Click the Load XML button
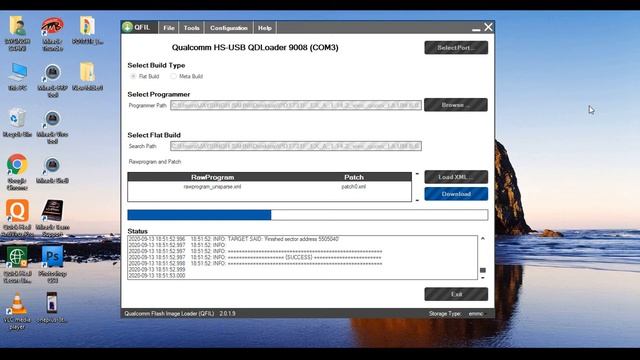This screenshot has width=640, height=360. coord(456,177)
